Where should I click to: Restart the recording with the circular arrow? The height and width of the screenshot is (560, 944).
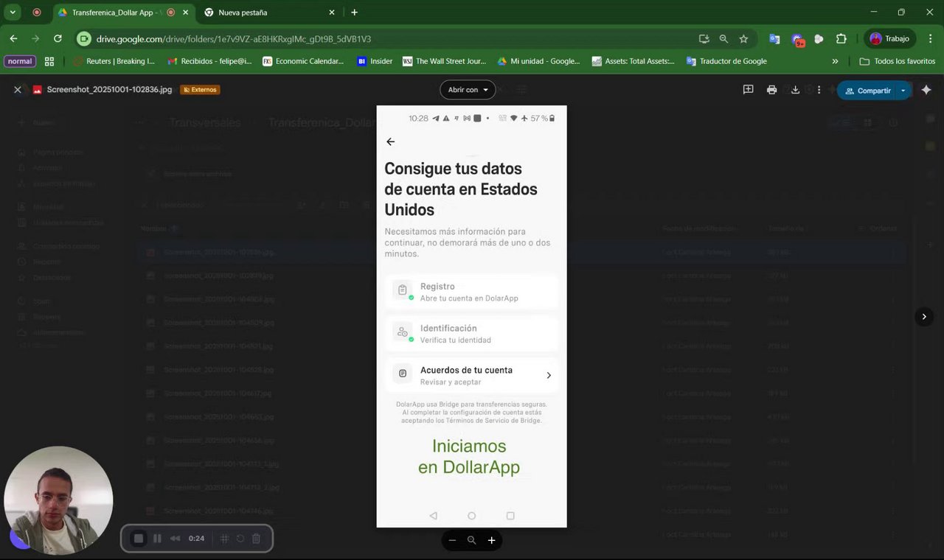click(240, 539)
